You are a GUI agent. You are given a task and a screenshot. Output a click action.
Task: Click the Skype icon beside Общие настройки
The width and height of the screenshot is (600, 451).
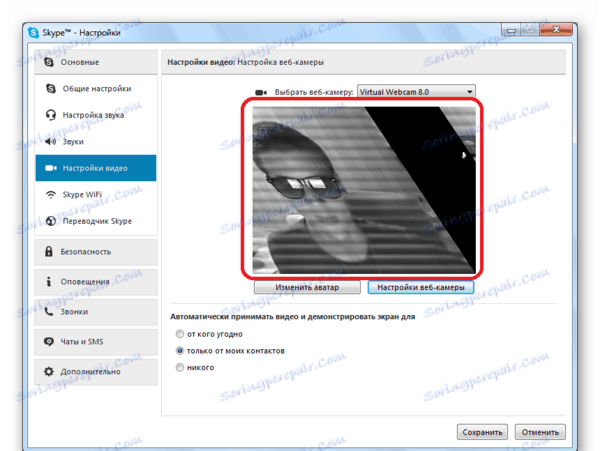(51, 88)
